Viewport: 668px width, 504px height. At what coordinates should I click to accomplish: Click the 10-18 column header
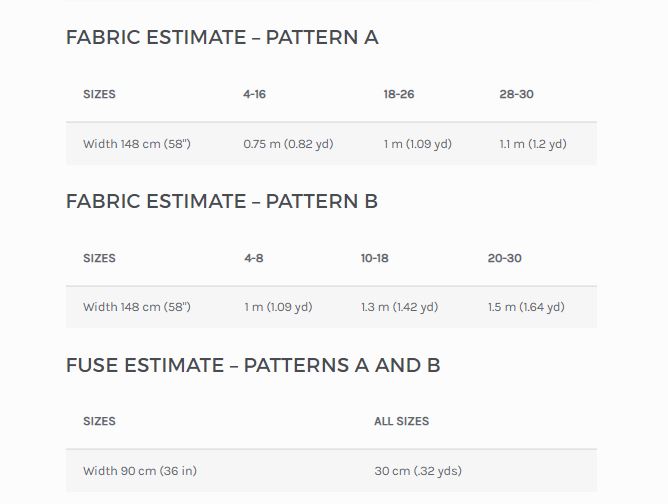pyautogui.click(x=374, y=258)
